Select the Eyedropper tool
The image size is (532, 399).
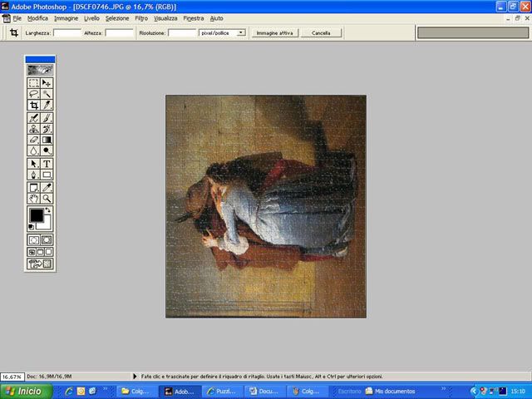point(47,188)
